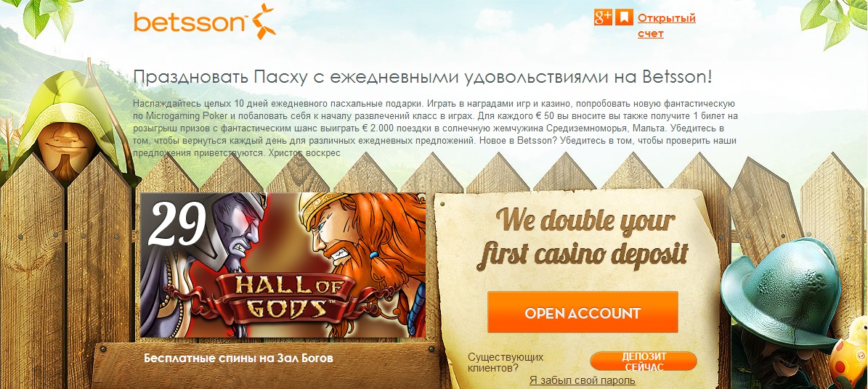Open the Открытый счет link

667,26
